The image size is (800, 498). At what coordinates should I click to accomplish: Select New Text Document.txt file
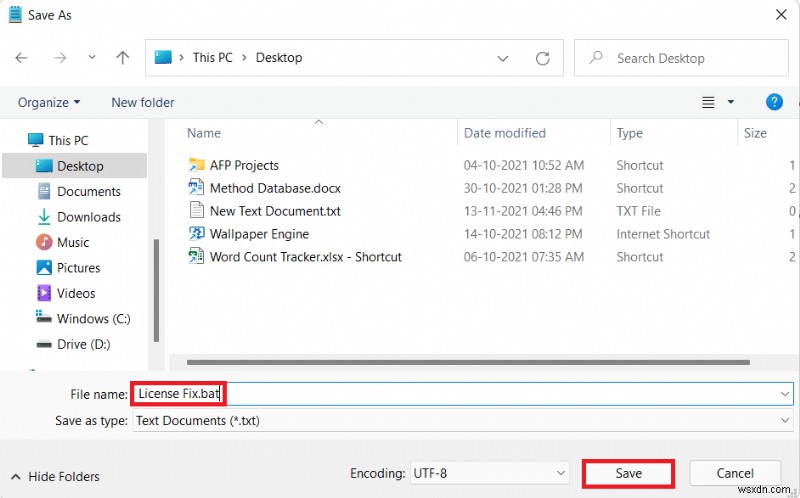[275, 211]
